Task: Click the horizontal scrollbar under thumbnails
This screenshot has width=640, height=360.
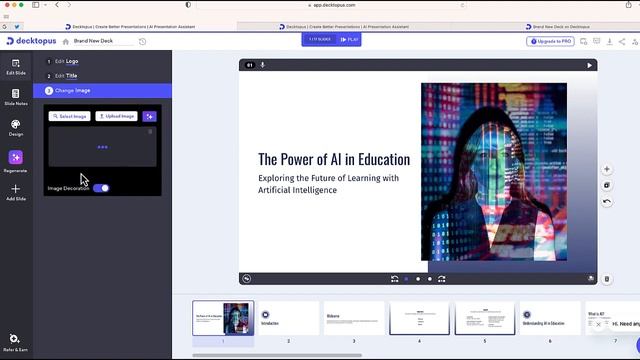Action: pos(277,355)
